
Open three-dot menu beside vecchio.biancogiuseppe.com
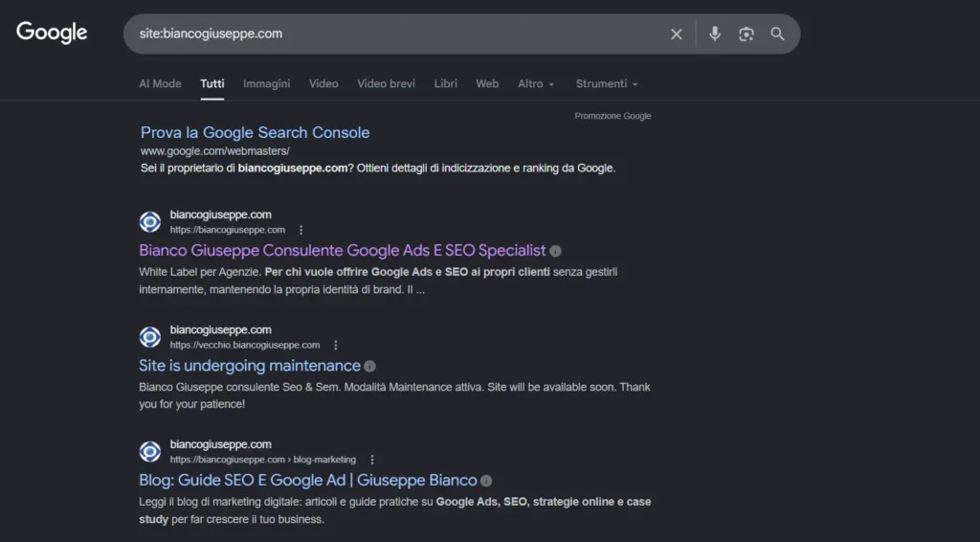click(x=336, y=345)
